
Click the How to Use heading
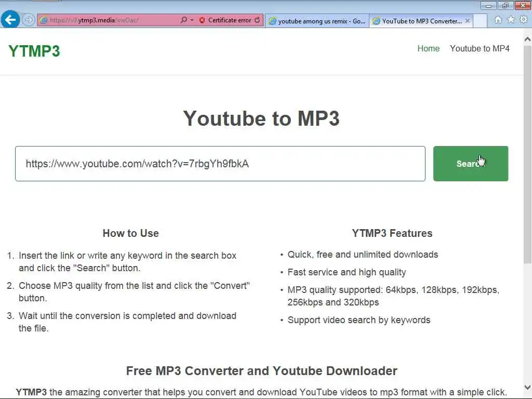pos(130,233)
